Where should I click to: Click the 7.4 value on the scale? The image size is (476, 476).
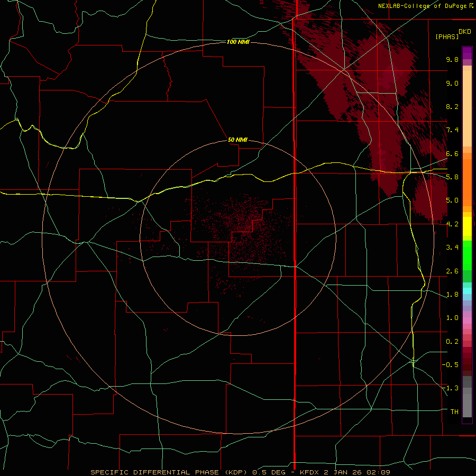[x=452, y=130]
